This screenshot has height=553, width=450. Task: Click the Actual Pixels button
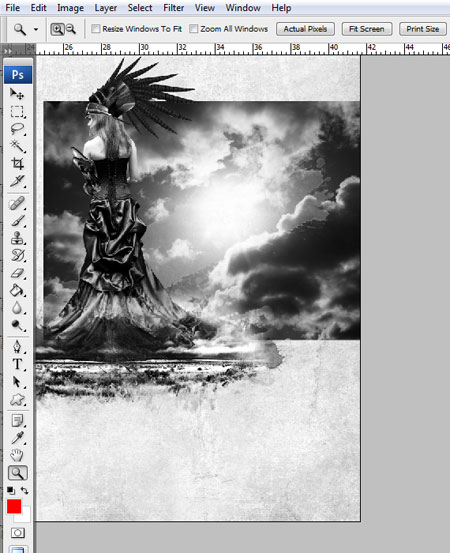click(305, 29)
